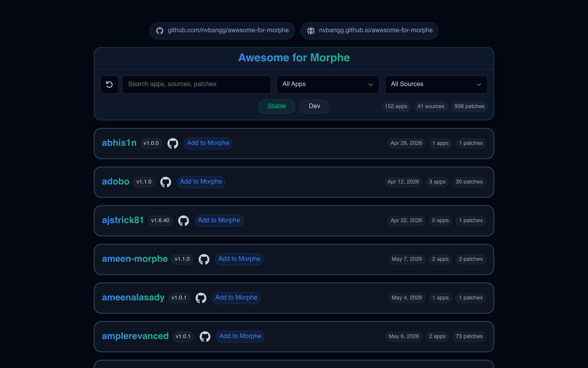
Task: Open amplerevanced GitHub repository icon
Action: [x=205, y=336]
